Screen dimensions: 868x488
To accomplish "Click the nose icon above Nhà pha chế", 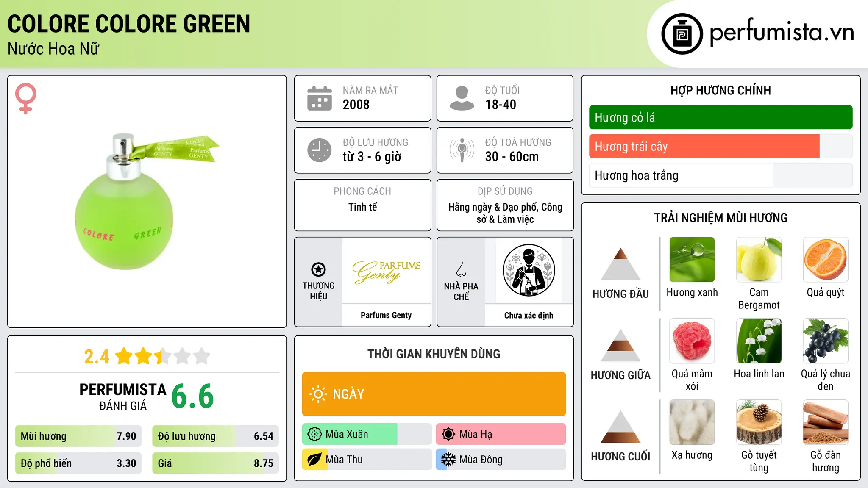I will (461, 269).
